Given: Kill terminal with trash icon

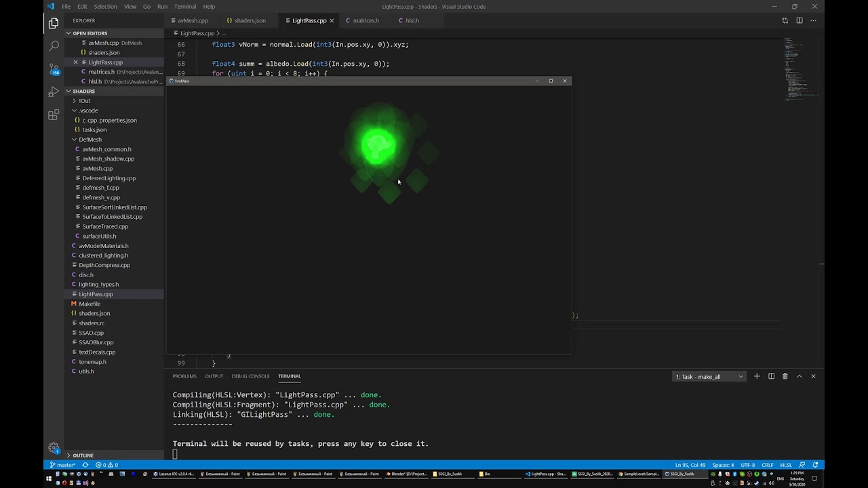Looking at the screenshot, I should click(785, 376).
